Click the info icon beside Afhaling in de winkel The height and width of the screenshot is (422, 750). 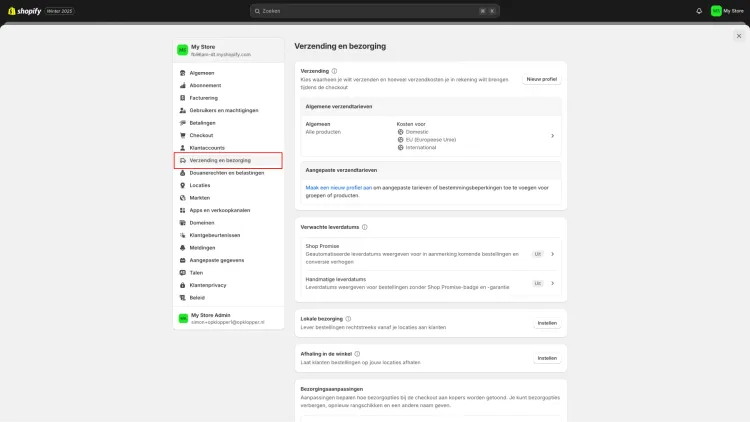pos(357,354)
